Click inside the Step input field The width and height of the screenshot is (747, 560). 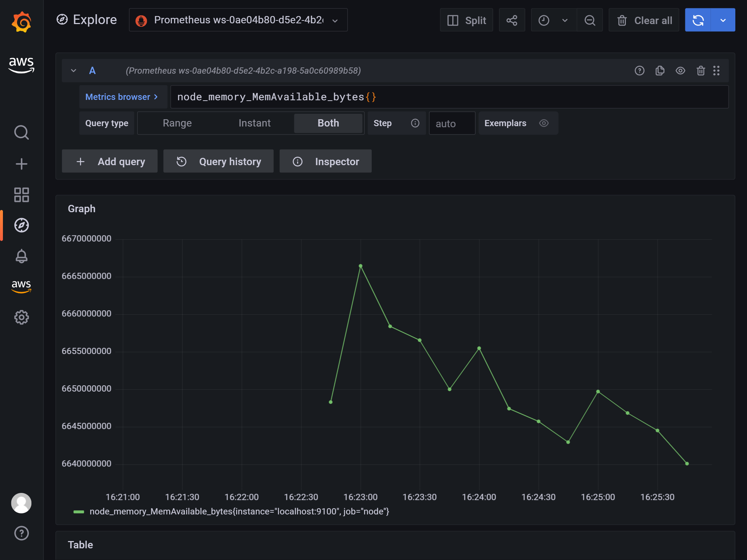[452, 123]
